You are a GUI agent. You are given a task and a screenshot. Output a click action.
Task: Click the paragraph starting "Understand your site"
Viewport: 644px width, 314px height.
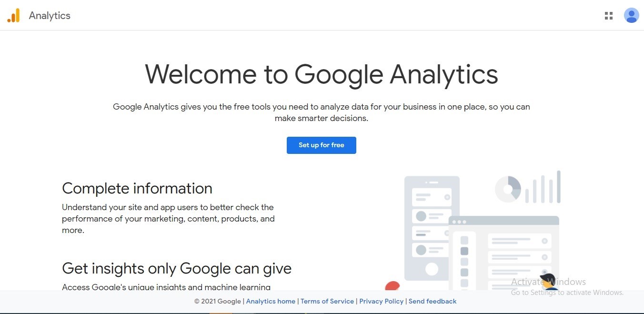click(x=168, y=219)
